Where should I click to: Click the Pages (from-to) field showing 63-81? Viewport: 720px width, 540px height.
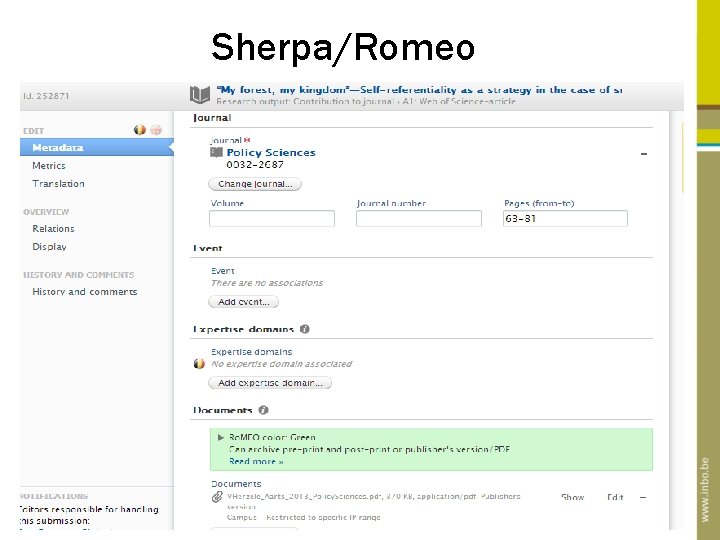[x=565, y=219]
